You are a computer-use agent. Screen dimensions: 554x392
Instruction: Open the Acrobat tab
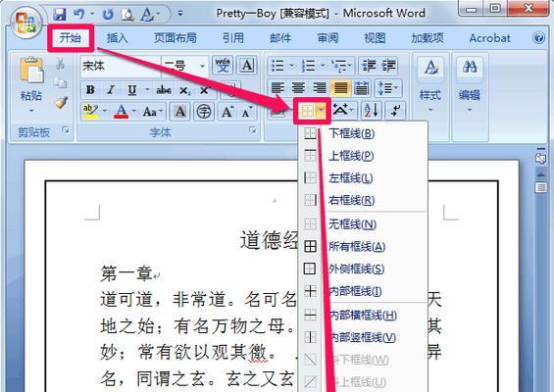click(x=489, y=38)
